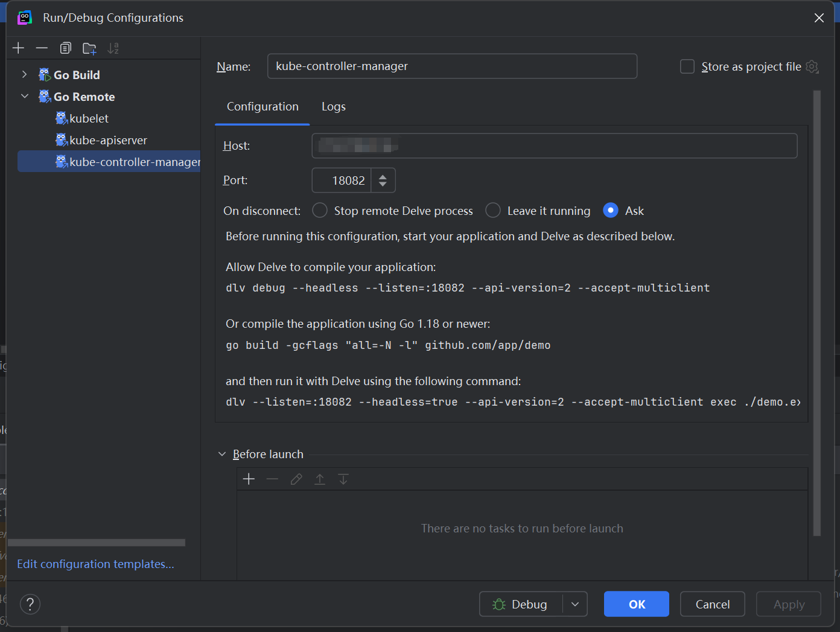Image resolution: width=840 pixels, height=632 pixels.
Task: Click 'Allow Delve to compile your application' text
Action: point(331,267)
